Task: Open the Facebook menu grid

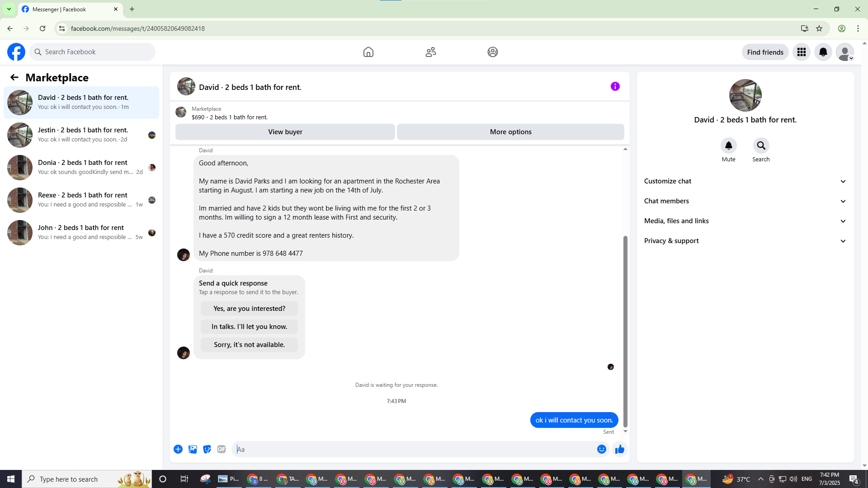Action: (801, 52)
